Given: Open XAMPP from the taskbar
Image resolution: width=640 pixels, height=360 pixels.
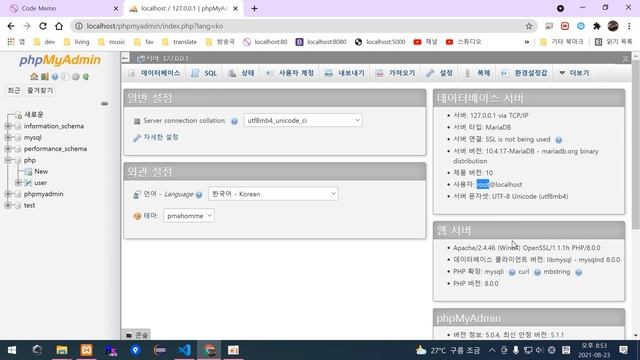Looking at the screenshot, I should click(x=86, y=350).
